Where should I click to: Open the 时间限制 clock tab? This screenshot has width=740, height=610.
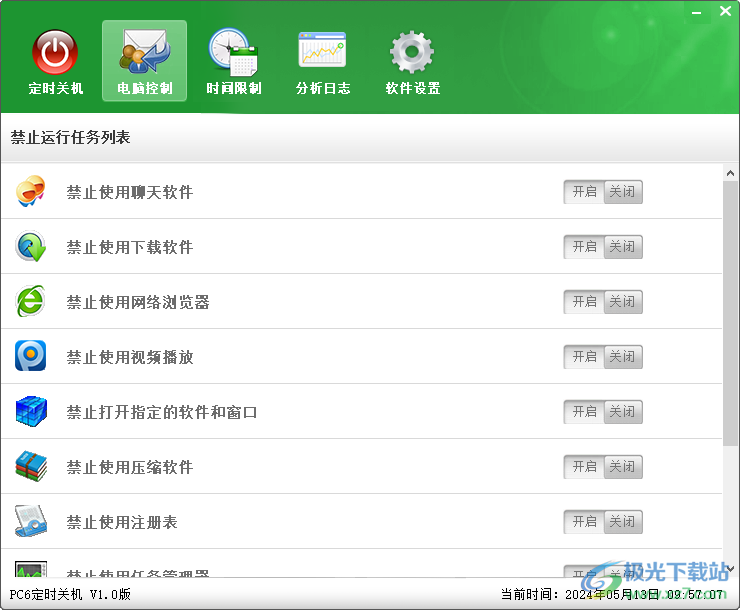[x=234, y=61]
